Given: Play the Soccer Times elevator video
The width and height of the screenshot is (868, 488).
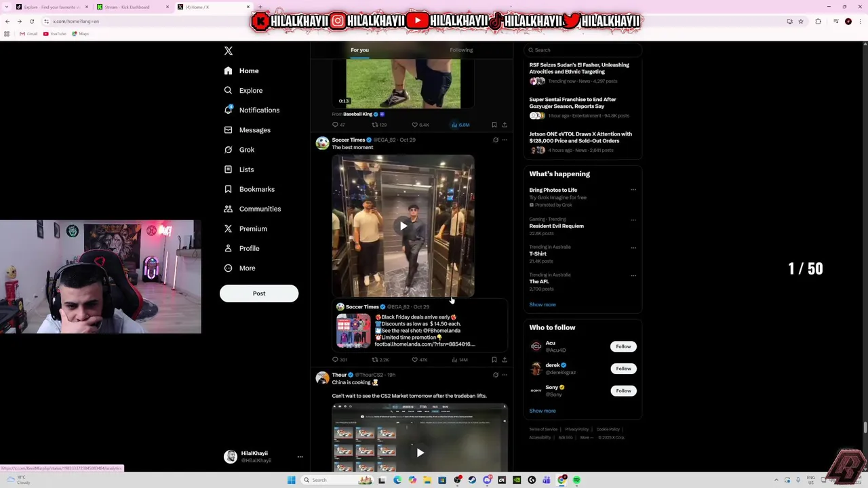Looking at the screenshot, I should coord(403,226).
